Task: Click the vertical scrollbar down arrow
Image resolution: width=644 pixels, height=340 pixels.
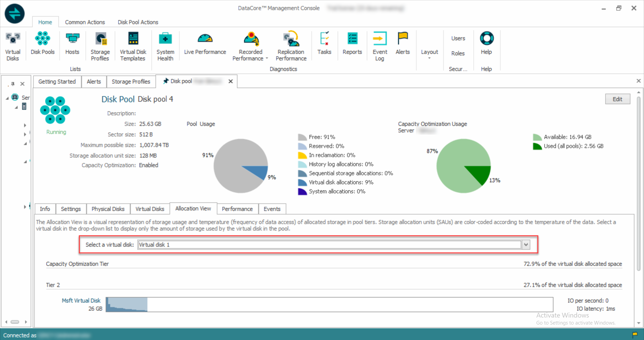Action: (x=639, y=323)
